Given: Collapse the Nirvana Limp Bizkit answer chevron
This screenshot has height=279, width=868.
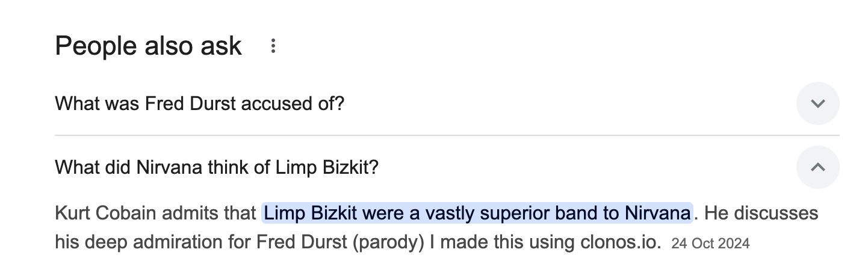Looking at the screenshot, I should coord(817,167).
